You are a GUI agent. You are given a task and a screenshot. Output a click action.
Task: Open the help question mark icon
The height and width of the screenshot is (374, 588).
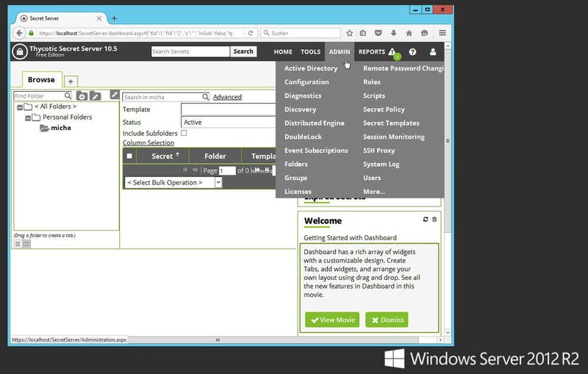click(412, 51)
